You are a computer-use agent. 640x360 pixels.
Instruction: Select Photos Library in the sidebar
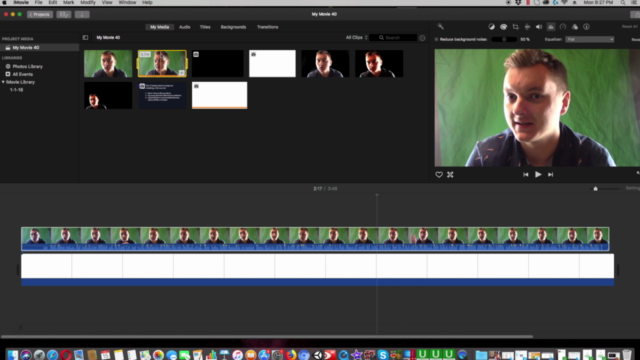pos(27,66)
